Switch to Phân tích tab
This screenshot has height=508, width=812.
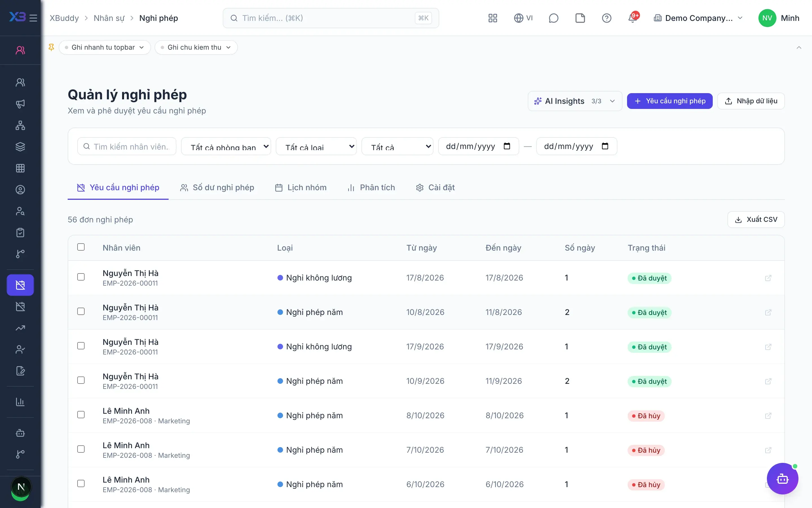point(371,187)
